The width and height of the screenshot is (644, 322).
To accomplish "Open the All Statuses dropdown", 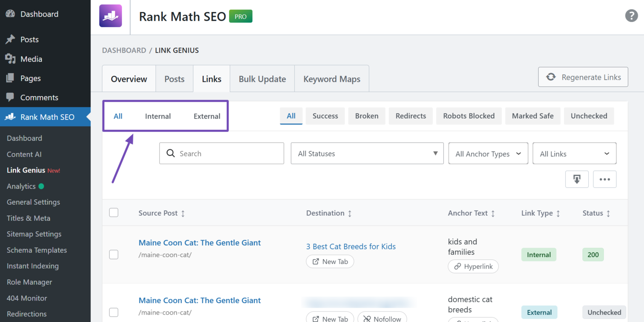I will point(367,154).
